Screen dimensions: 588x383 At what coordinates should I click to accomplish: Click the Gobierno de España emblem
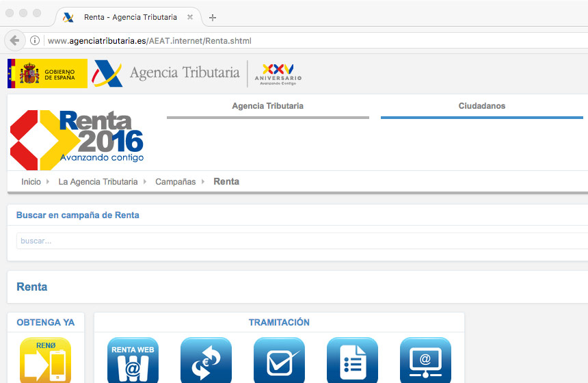[x=47, y=74]
